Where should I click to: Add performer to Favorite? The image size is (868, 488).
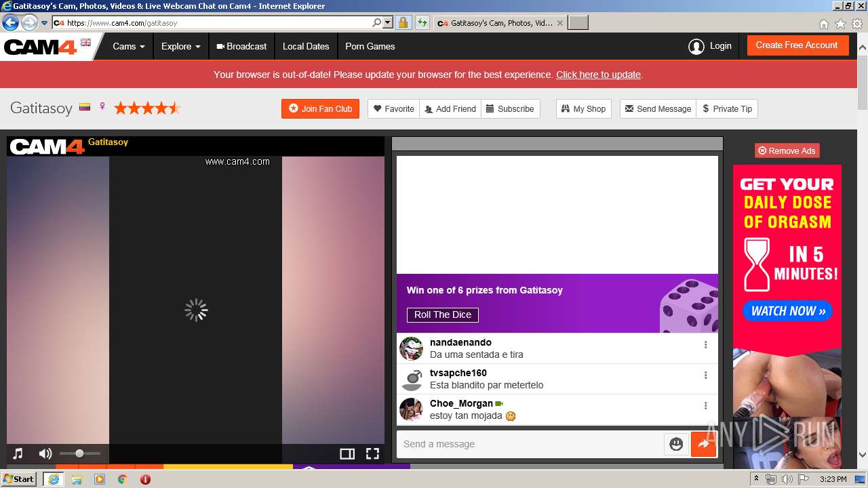point(394,108)
